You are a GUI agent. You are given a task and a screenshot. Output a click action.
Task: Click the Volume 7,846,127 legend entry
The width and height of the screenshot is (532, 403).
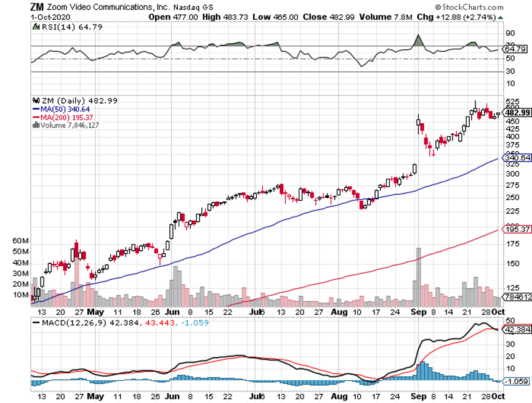70,125
